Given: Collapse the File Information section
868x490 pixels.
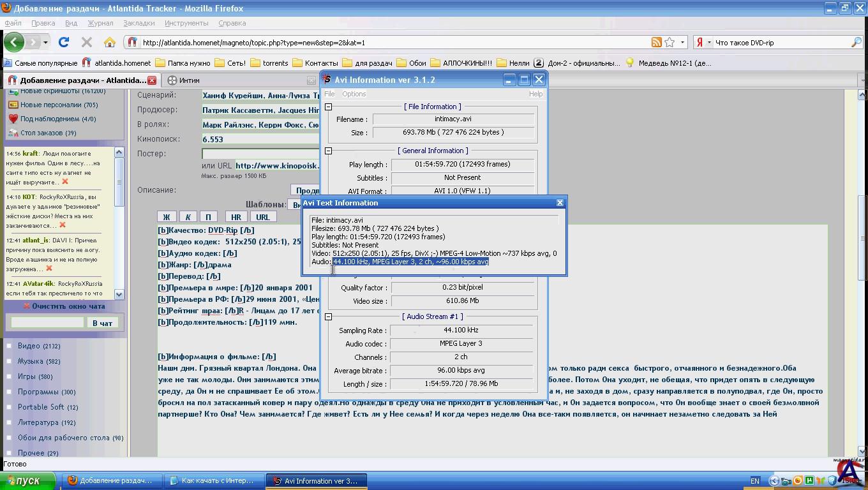Looking at the screenshot, I should point(329,107).
